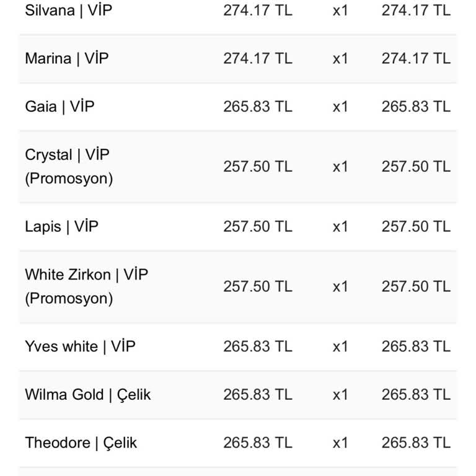This screenshot has height=476, width=476.
Task: Click the White Zirkon row total price
Action: 416,287
